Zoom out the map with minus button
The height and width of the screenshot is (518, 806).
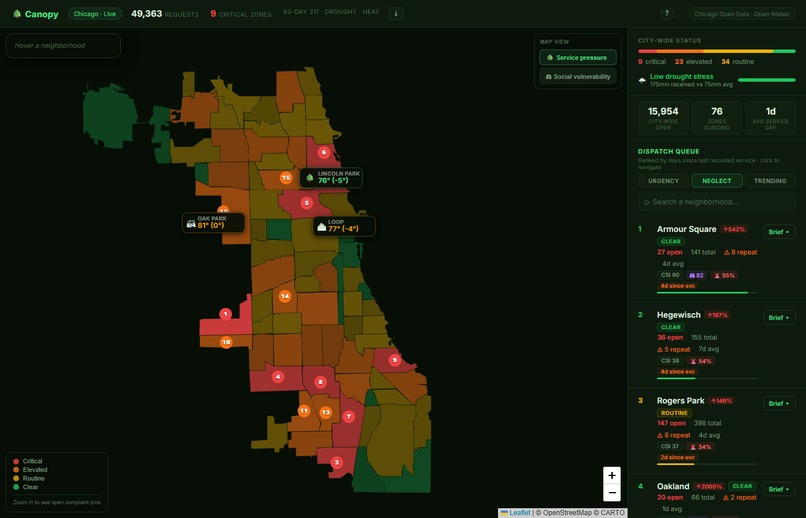612,493
